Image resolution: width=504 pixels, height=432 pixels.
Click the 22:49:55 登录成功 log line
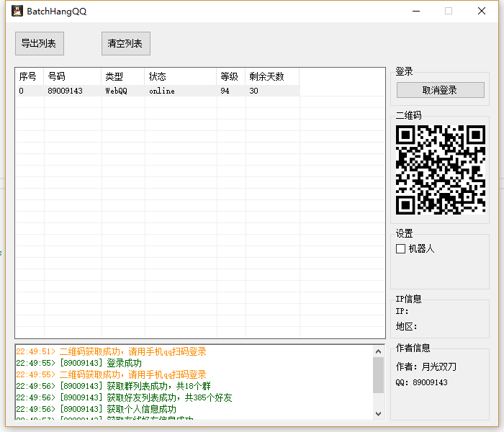pyautogui.click(x=79, y=363)
